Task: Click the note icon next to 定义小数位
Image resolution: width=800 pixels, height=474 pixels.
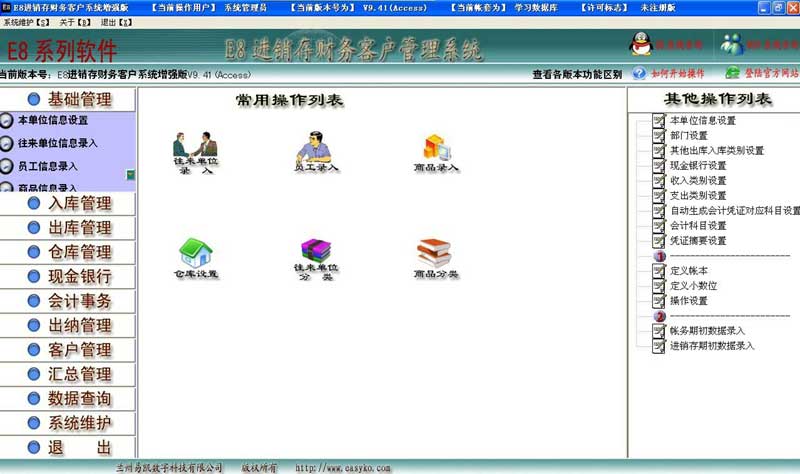Action: (x=659, y=286)
